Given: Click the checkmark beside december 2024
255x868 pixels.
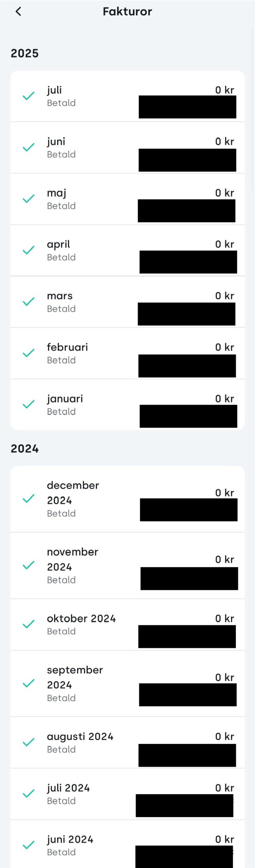Looking at the screenshot, I should (x=28, y=499).
